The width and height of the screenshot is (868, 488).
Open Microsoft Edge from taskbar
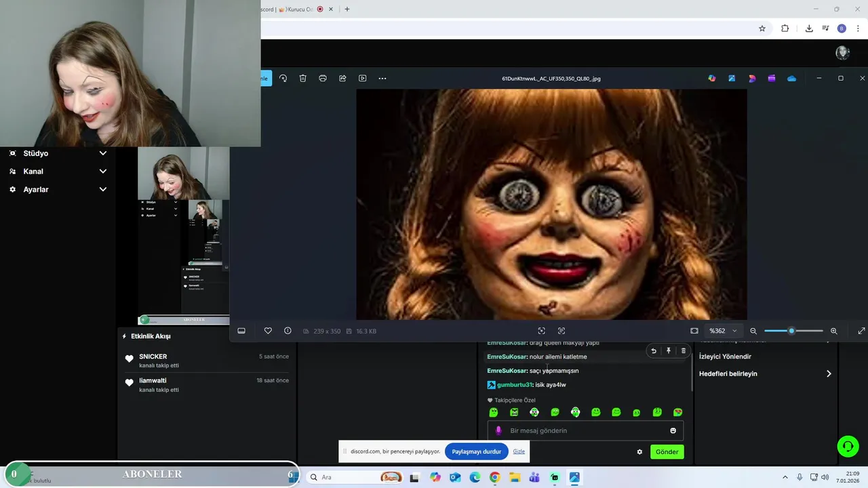pos(475,477)
